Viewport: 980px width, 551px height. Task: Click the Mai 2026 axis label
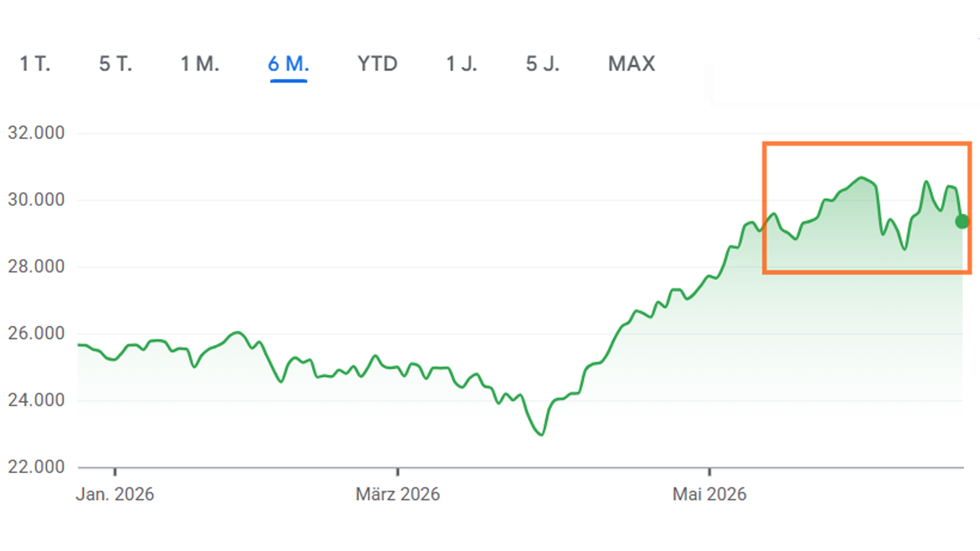[709, 494]
